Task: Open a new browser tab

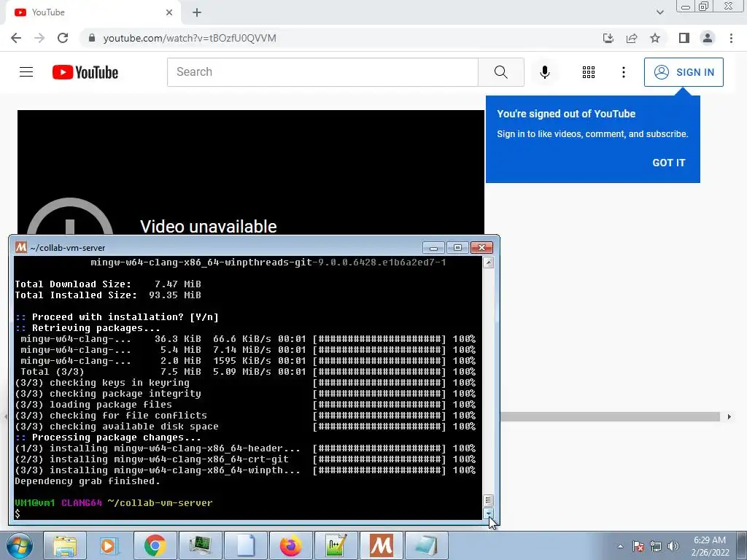Action: pos(197,12)
